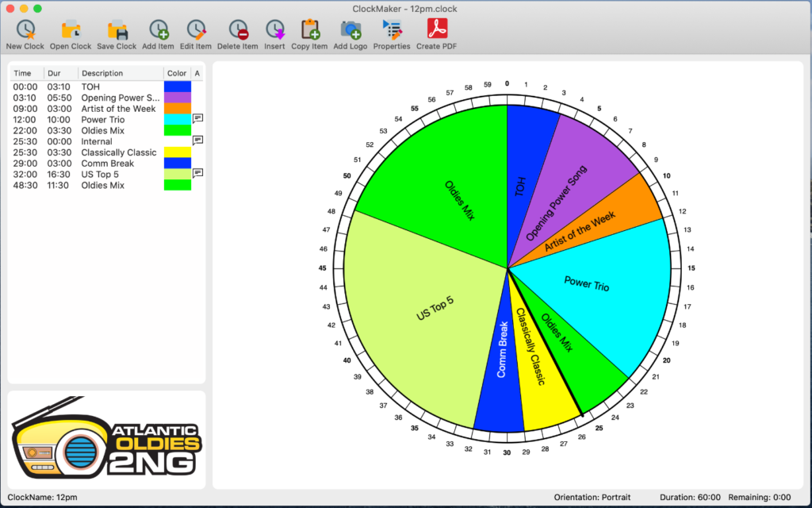Click the Atlantic Oldies 2NG logo image
The height and width of the screenshot is (508, 812).
coord(107,437)
